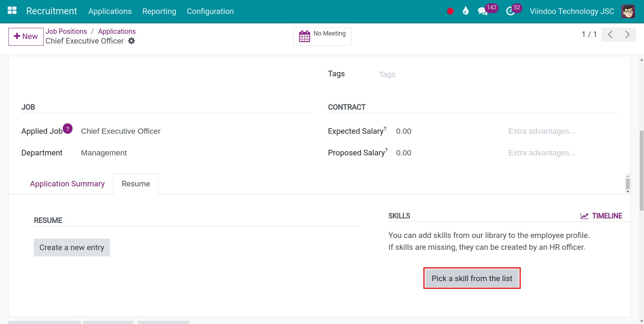
Task: Follow Job Positions breadcrumb link
Action: [x=66, y=31]
